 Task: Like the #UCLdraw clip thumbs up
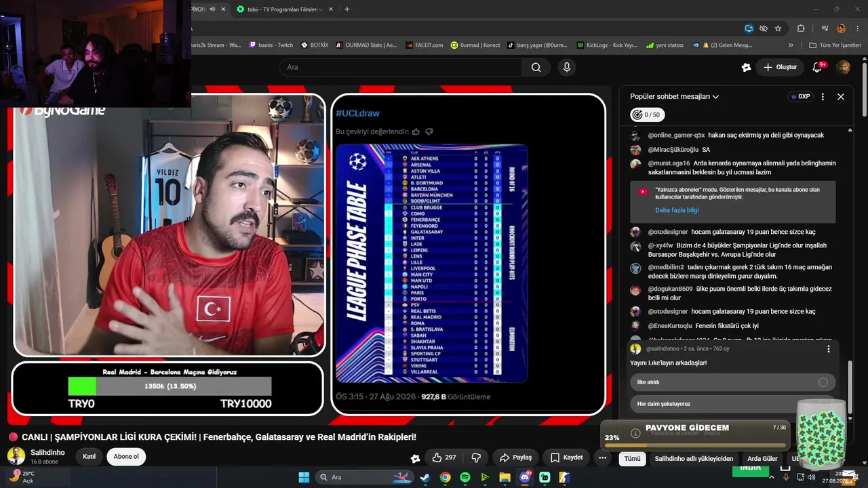click(416, 131)
